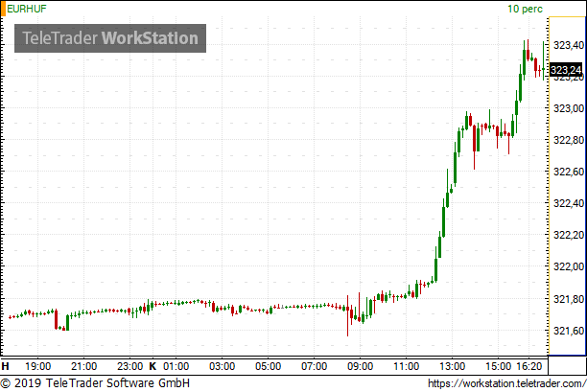Click the 2019 TeleTrader Software GmbH copyright text
Screen dimensions: 587x392
tap(95, 383)
